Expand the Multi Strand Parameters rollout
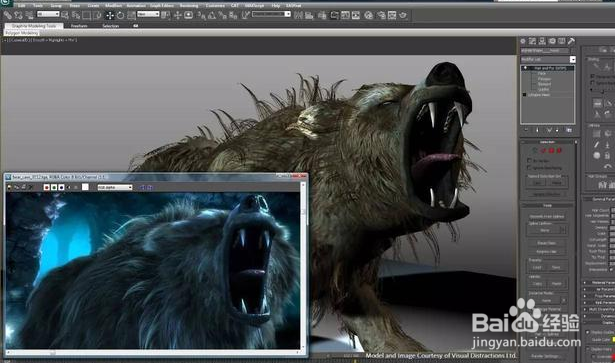The width and height of the screenshot is (615, 363). 600,309
